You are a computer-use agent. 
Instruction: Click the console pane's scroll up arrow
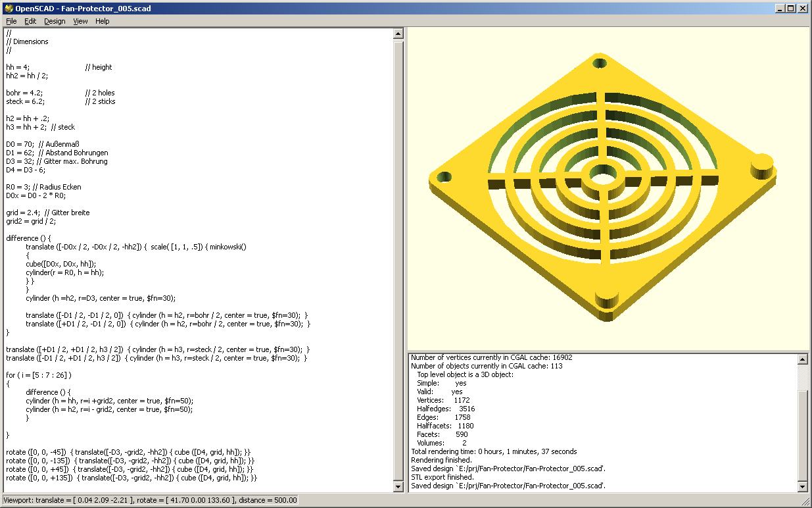point(802,359)
